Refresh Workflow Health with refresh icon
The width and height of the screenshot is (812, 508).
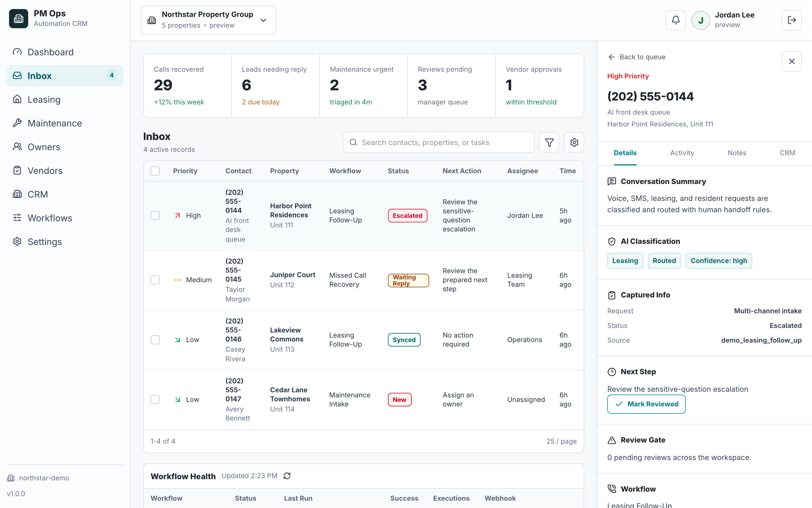click(287, 476)
